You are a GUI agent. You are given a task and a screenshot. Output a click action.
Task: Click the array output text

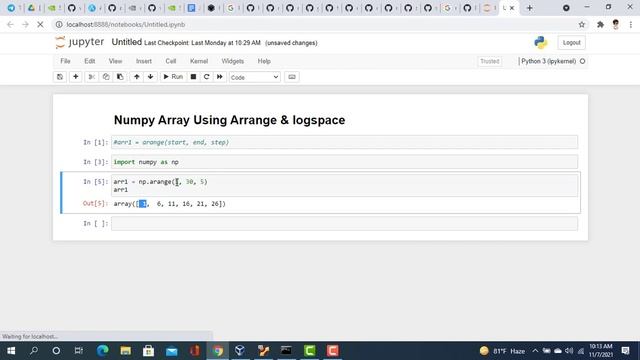[169, 203]
